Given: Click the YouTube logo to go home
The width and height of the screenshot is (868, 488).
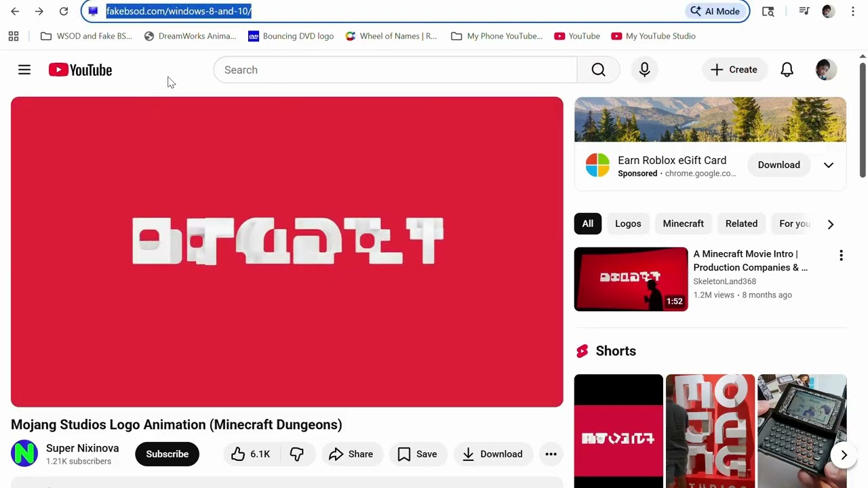Looking at the screenshot, I should [x=80, y=70].
